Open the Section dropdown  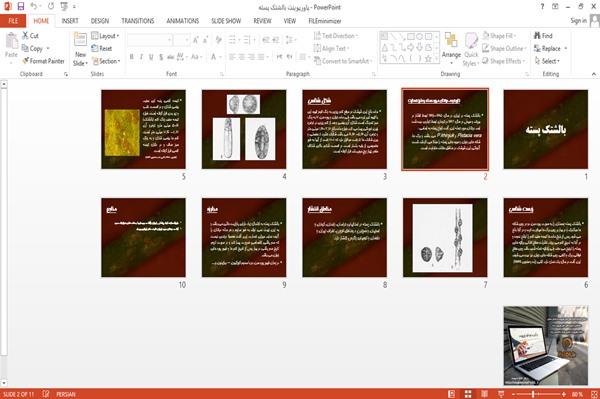click(x=106, y=61)
